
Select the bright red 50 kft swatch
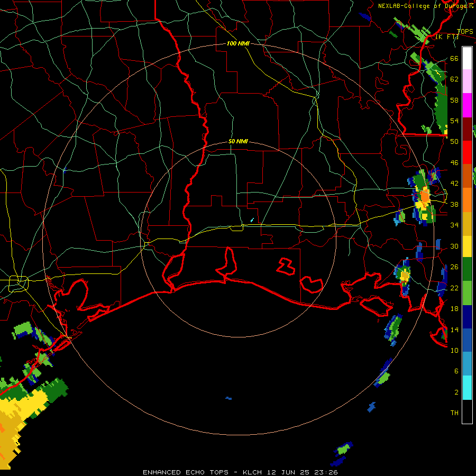467,152
